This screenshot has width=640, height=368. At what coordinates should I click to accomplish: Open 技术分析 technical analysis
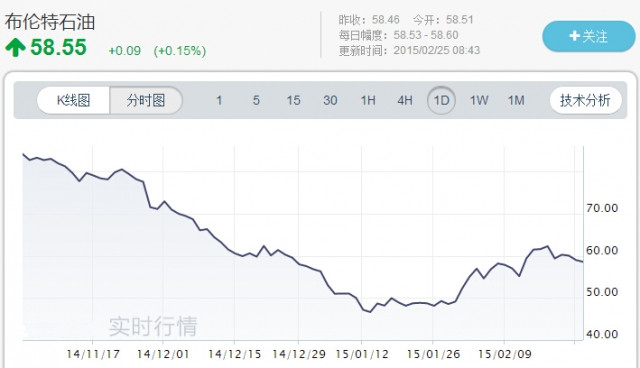585,100
